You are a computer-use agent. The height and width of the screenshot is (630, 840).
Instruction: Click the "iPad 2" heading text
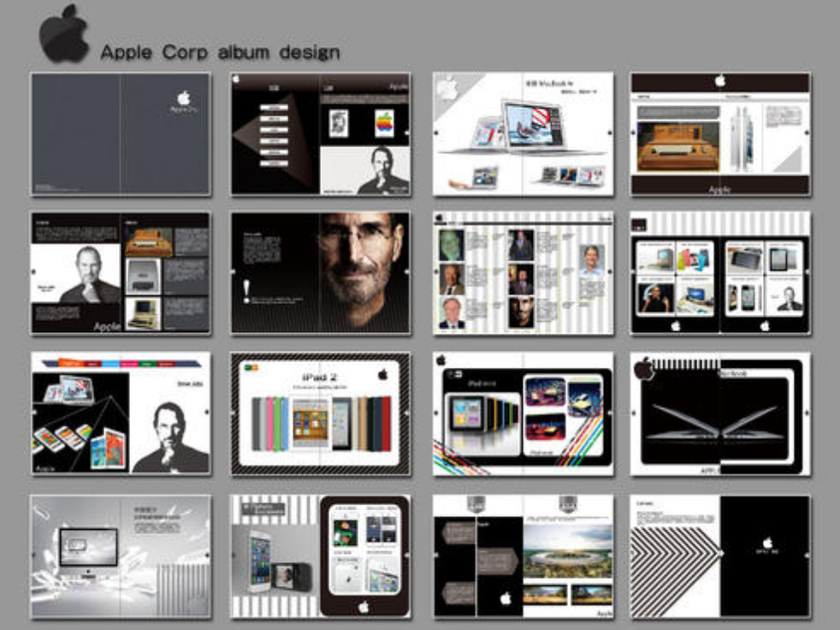(320, 377)
